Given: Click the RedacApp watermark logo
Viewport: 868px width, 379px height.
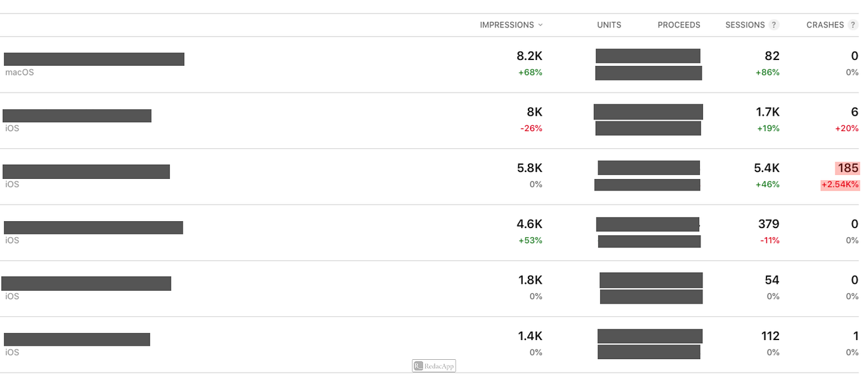Looking at the screenshot, I should (x=434, y=366).
